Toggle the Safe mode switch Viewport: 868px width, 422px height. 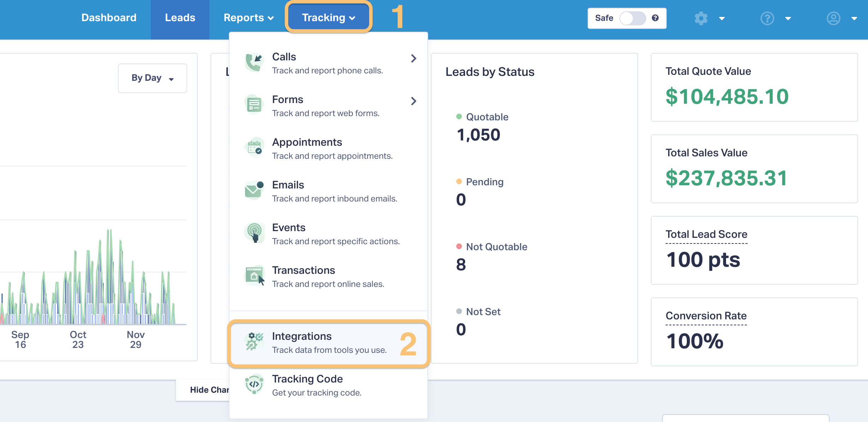pos(633,18)
